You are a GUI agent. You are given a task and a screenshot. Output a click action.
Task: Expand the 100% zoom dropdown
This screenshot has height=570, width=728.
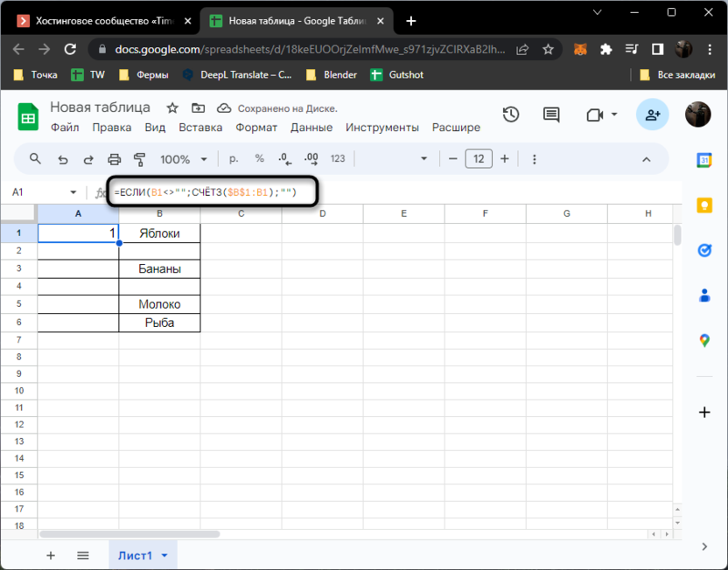(x=182, y=159)
